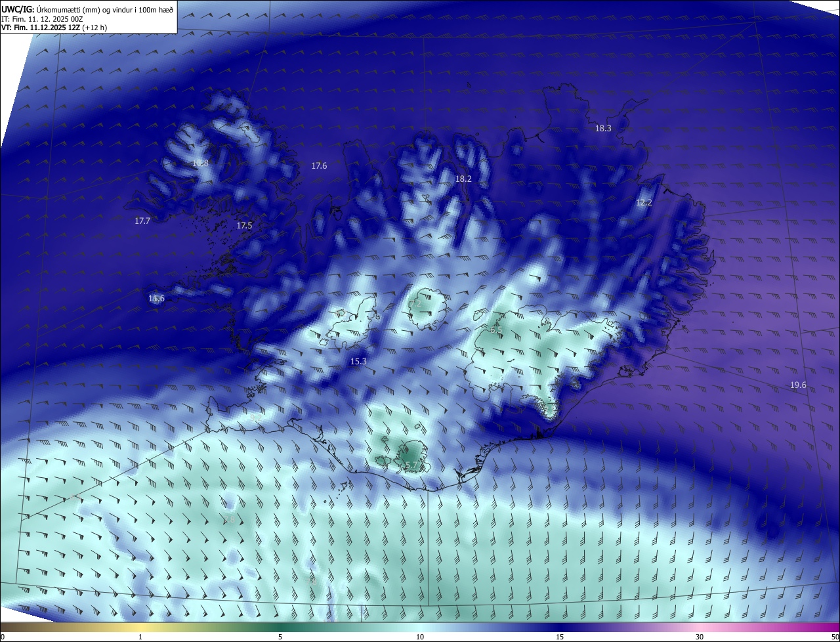Select the 5 tick on the colorbar
The image size is (840, 642).
point(280,637)
